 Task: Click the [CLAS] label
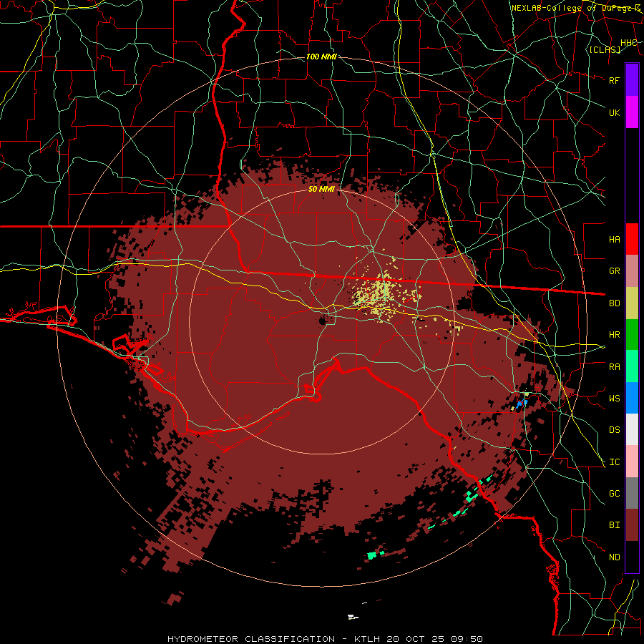click(x=605, y=49)
